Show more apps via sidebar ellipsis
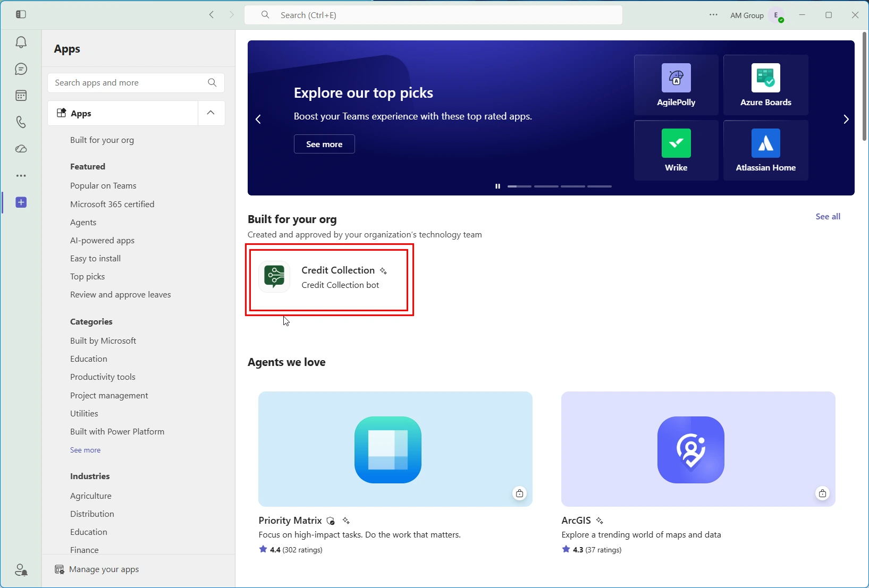 point(21,176)
